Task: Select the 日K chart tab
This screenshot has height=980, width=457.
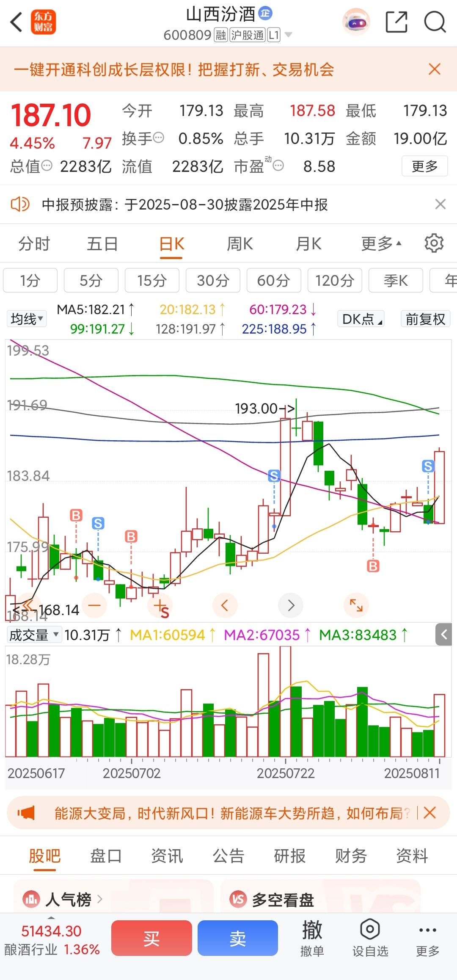Action: pos(171,244)
